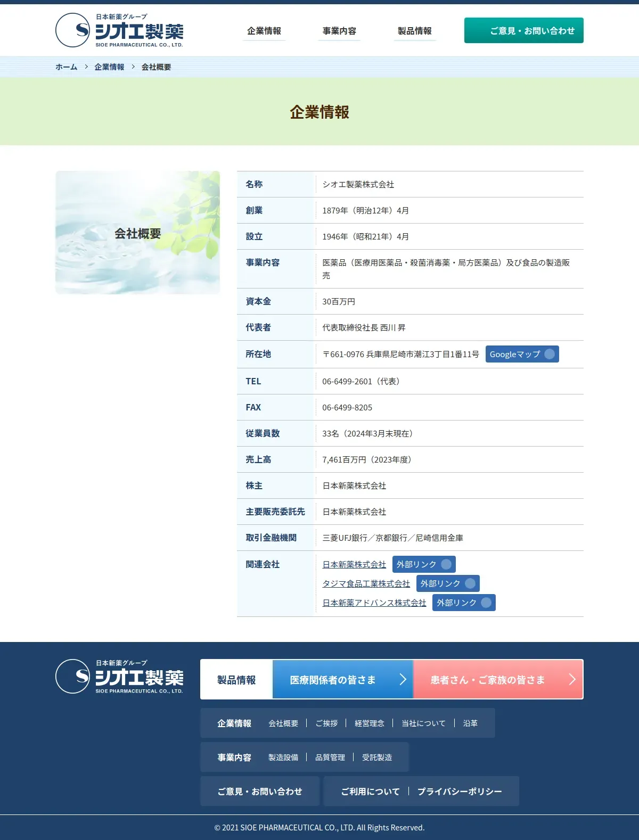Click the founding date 1879年(明治12年)4月
This screenshot has height=840, width=639.
point(366,210)
